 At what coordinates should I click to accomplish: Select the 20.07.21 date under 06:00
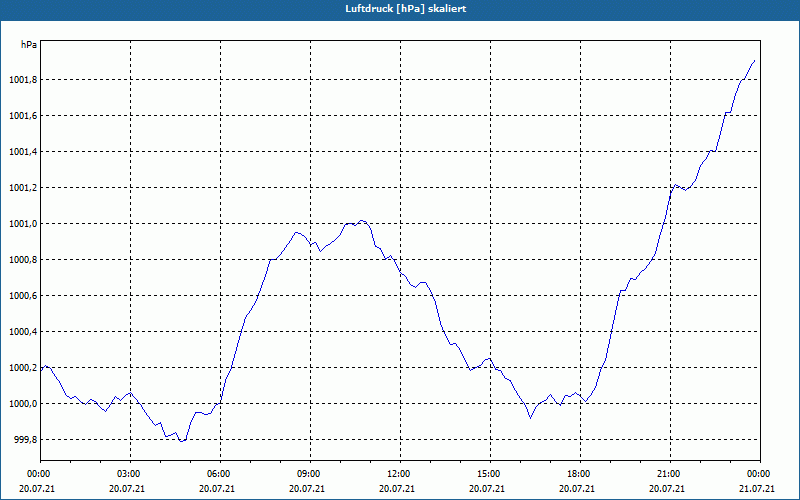(217, 488)
